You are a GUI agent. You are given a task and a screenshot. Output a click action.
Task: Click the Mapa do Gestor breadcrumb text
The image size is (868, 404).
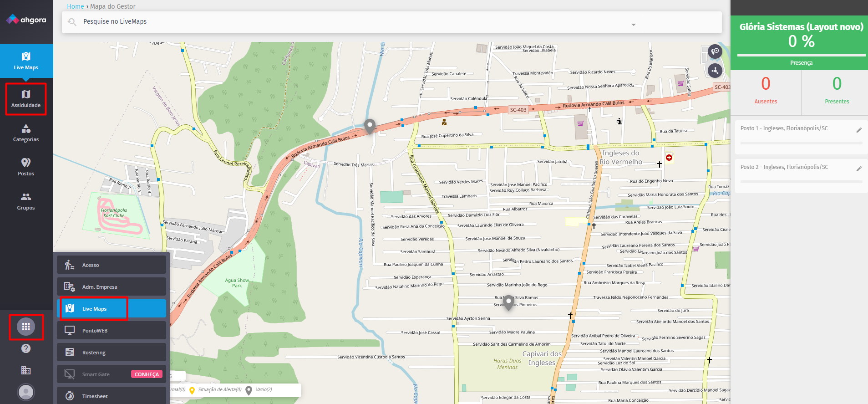pos(113,6)
